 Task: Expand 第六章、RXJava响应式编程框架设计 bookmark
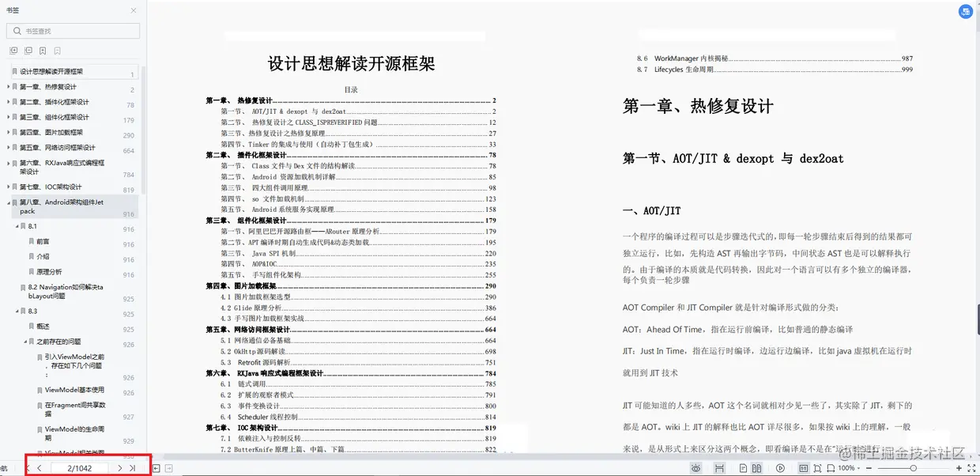pos(8,162)
